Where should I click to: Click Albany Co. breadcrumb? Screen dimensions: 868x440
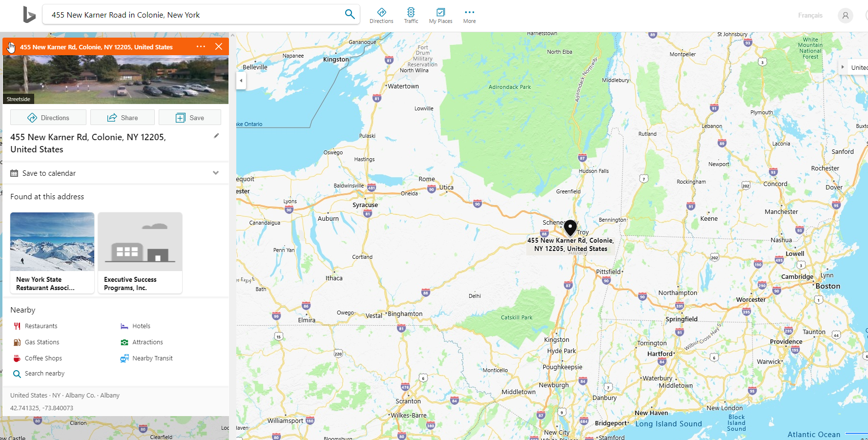(x=80, y=396)
